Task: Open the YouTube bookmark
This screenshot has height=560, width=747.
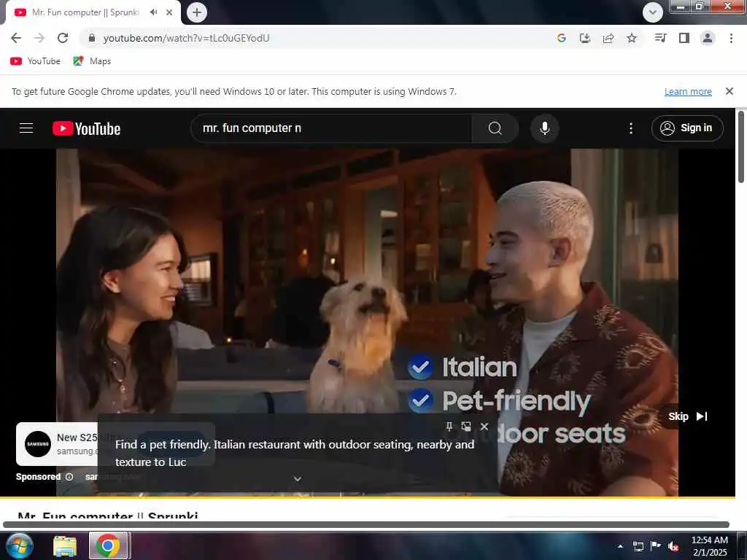Action: [36, 61]
